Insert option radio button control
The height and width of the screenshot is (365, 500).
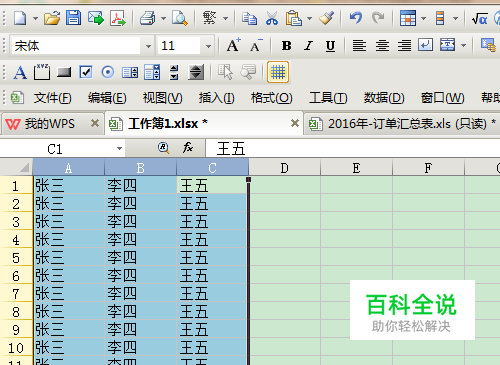point(108,72)
